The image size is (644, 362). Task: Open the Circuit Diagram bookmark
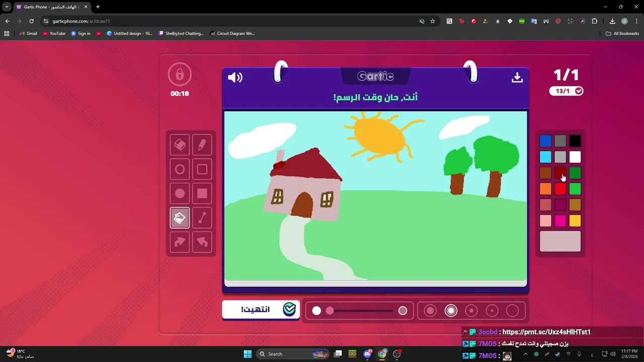pyautogui.click(x=232, y=34)
